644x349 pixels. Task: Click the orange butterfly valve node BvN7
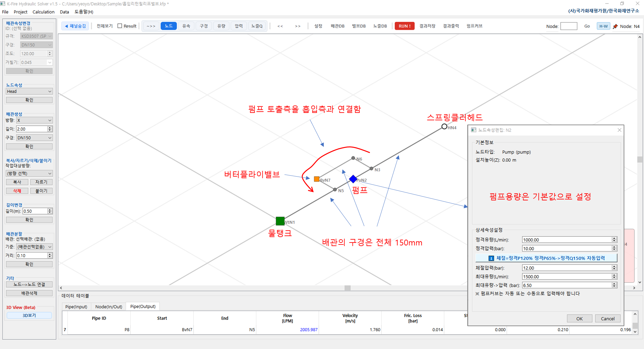[x=317, y=179]
